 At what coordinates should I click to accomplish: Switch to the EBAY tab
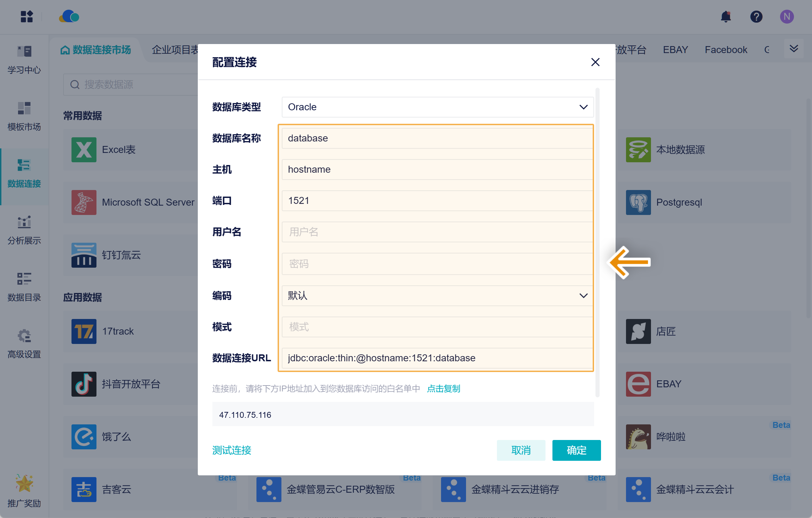tap(675, 50)
